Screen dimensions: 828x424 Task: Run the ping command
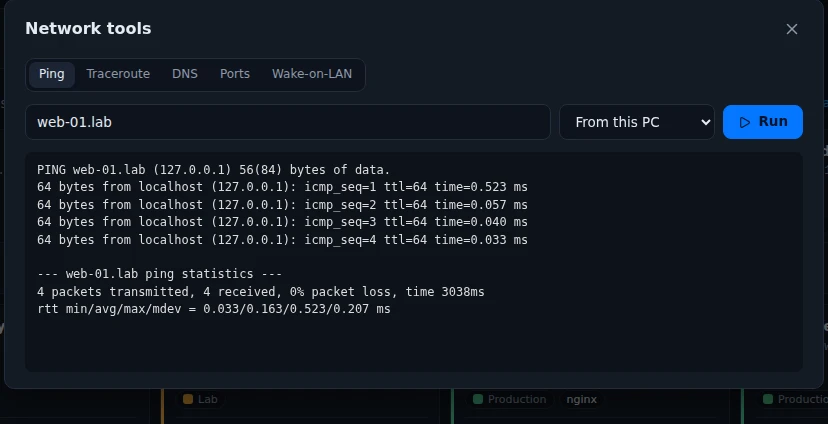click(x=763, y=122)
